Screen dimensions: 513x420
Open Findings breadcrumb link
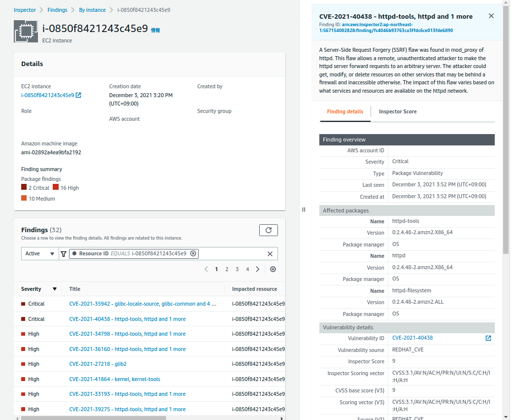(x=57, y=10)
